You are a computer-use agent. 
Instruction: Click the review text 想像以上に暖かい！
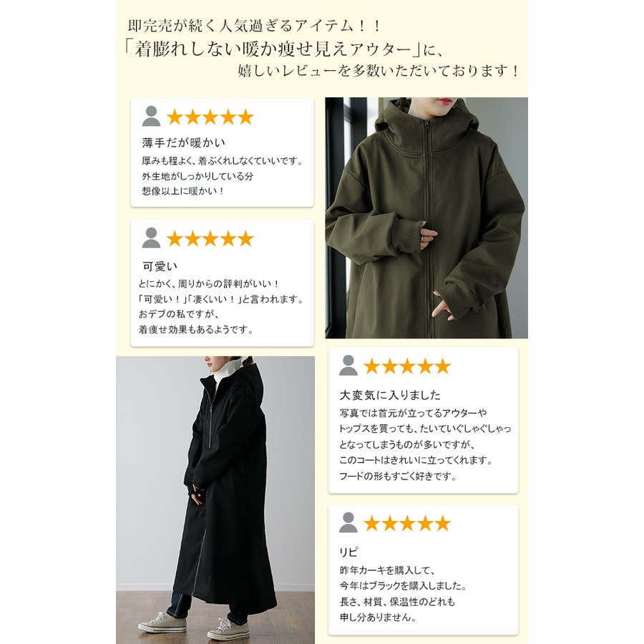tap(183, 191)
